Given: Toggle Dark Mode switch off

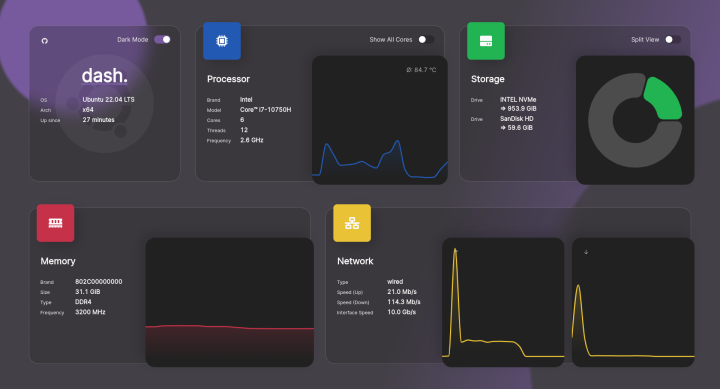Looking at the screenshot, I should [x=162, y=39].
